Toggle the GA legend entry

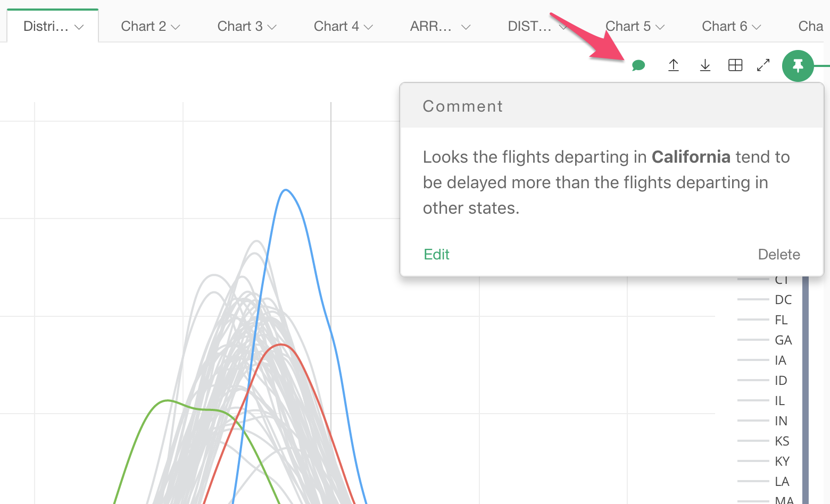(x=783, y=340)
